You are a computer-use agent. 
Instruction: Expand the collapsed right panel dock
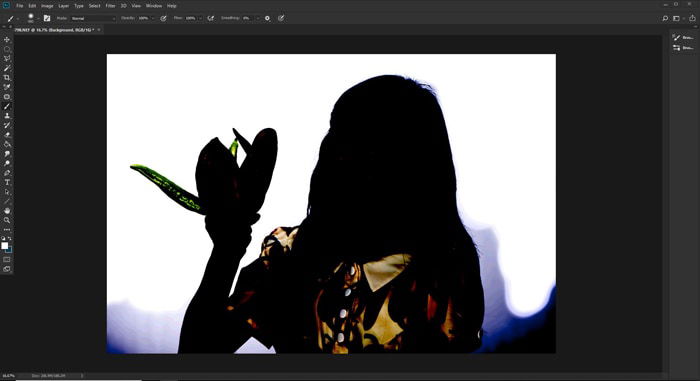(x=695, y=27)
